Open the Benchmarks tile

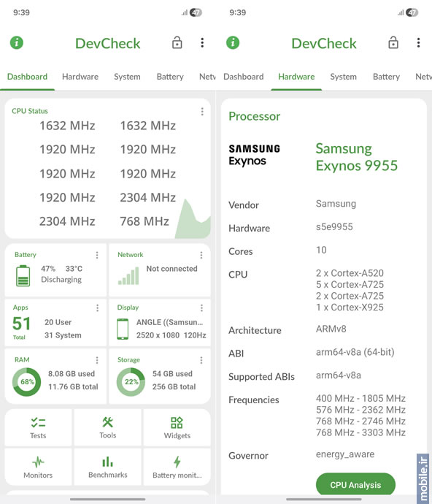(107, 467)
